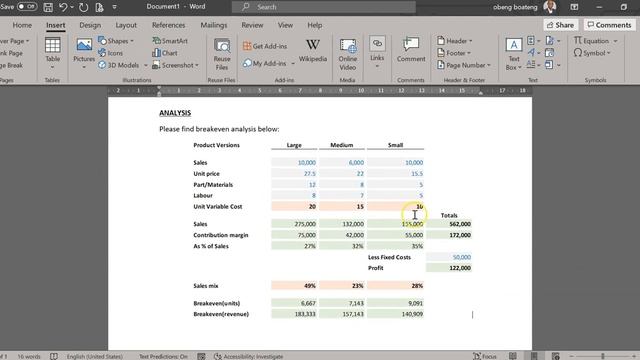Click the Search box in title bar
The width and height of the screenshot is (640, 360).
[324, 7]
